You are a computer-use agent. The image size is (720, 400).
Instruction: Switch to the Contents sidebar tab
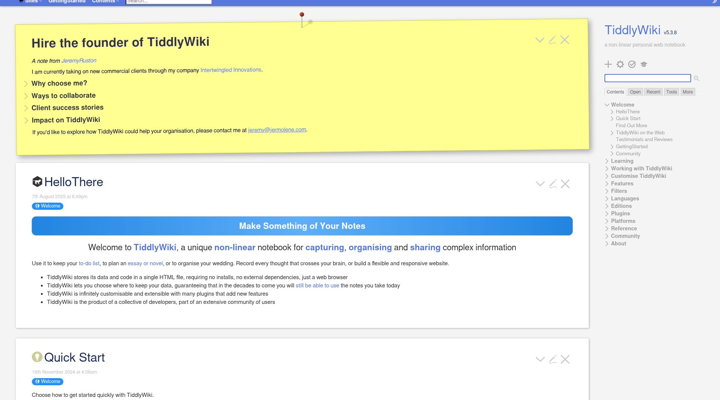615,92
